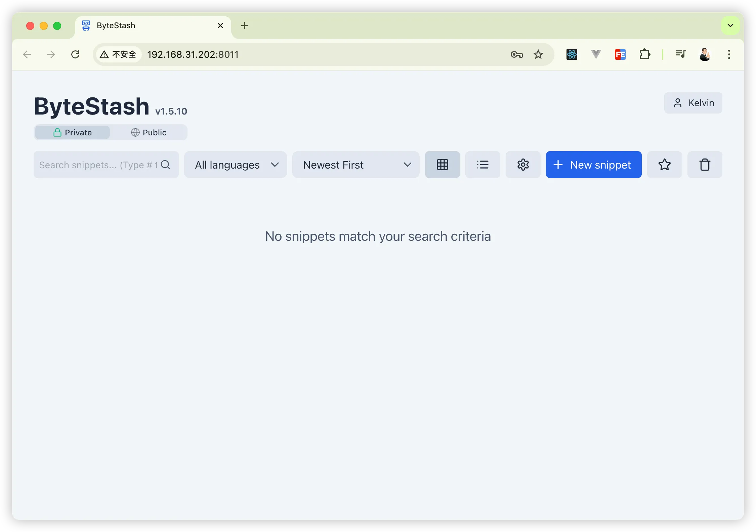Reload the current page
This screenshot has height=532, width=756.
coord(75,54)
